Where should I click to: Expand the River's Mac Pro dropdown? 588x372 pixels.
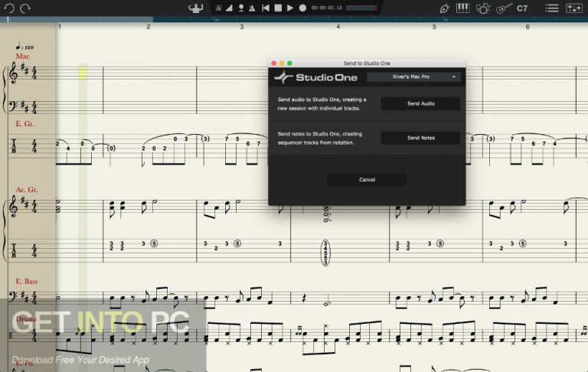413,77
